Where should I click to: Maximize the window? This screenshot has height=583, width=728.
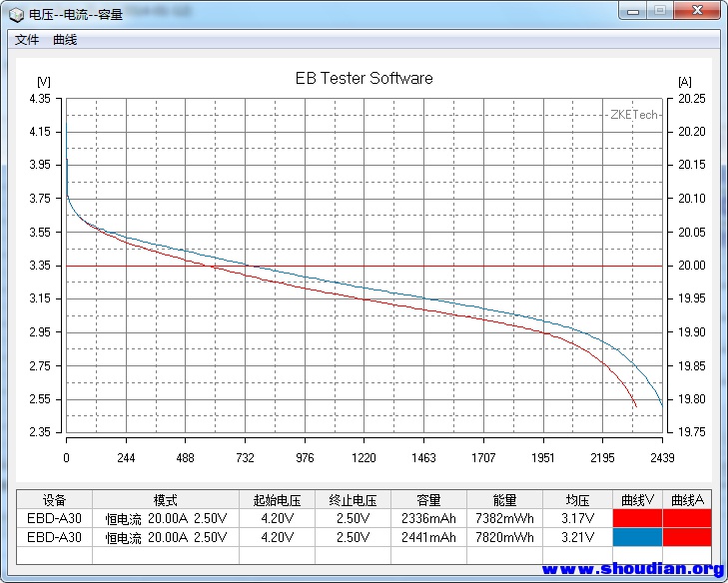[x=660, y=11]
